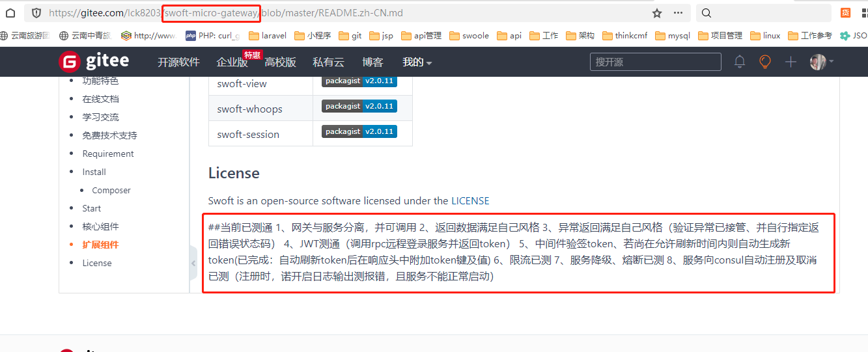Go to 核心组件 in table of contents

100,226
